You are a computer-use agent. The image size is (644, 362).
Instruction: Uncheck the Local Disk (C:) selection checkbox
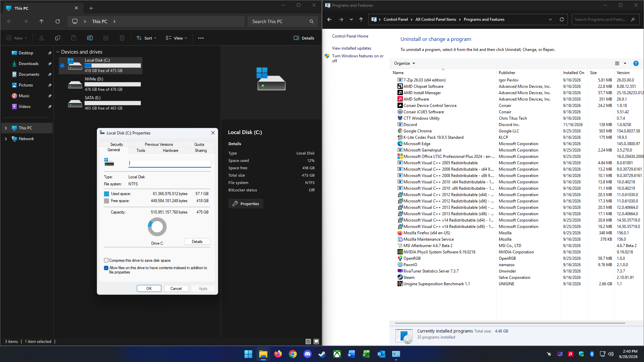tap(62, 66)
